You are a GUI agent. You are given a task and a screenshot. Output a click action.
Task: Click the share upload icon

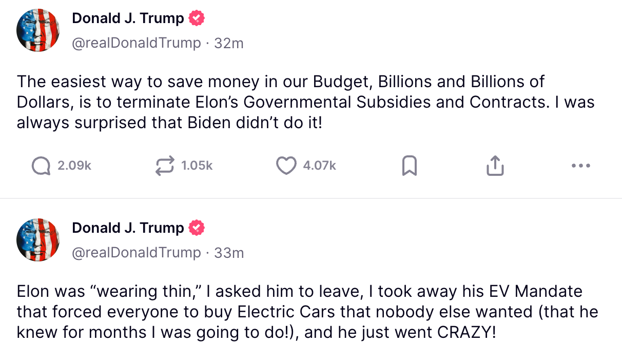click(x=495, y=166)
